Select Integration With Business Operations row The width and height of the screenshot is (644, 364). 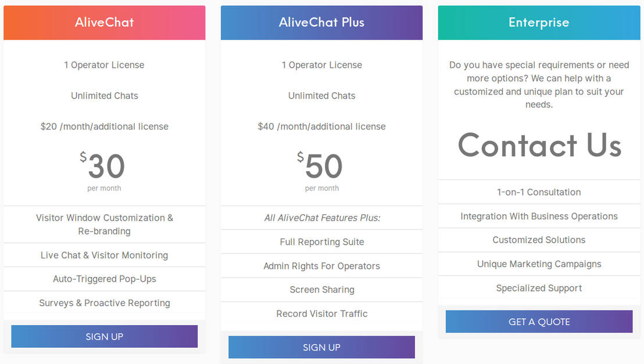(x=539, y=217)
